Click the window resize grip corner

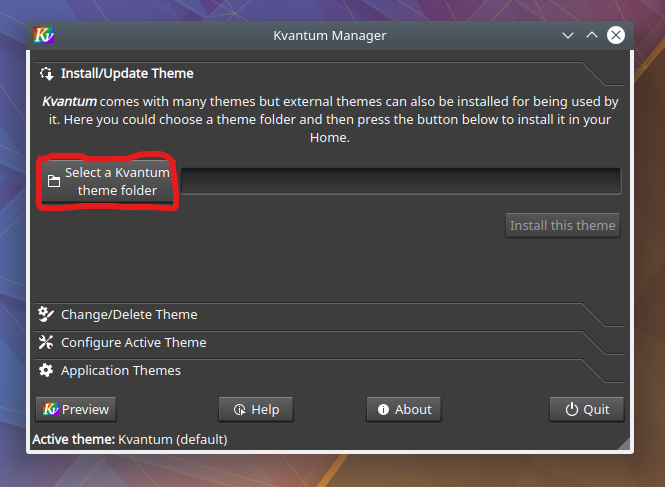coord(623,443)
